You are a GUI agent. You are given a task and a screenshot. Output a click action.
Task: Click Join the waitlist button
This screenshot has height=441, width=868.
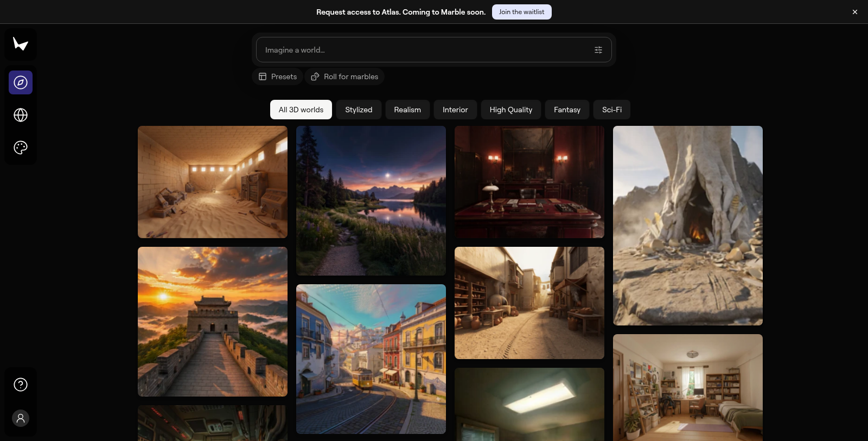click(521, 12)
